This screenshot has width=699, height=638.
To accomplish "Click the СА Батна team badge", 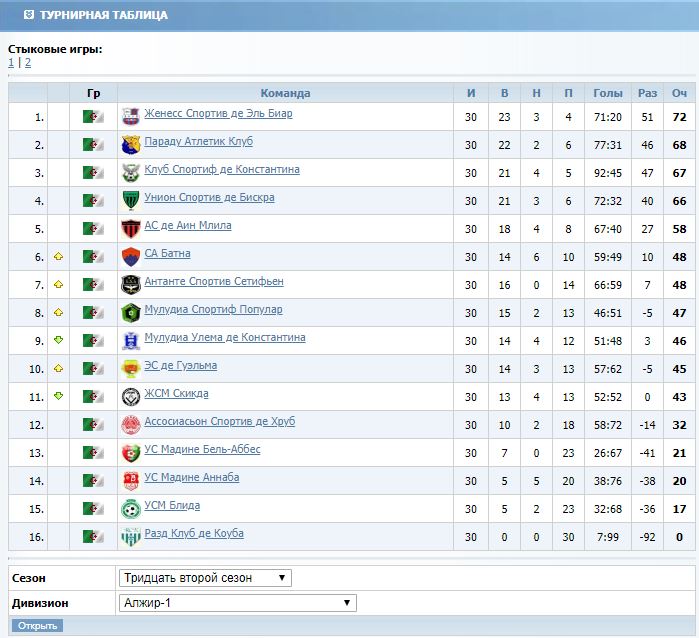I will click(x=130, y=256).
